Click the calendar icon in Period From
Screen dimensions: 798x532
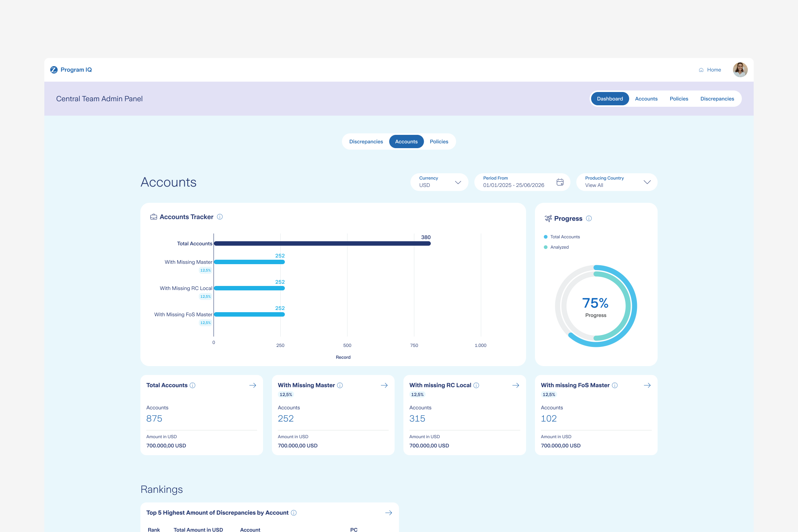coord(560,182)
